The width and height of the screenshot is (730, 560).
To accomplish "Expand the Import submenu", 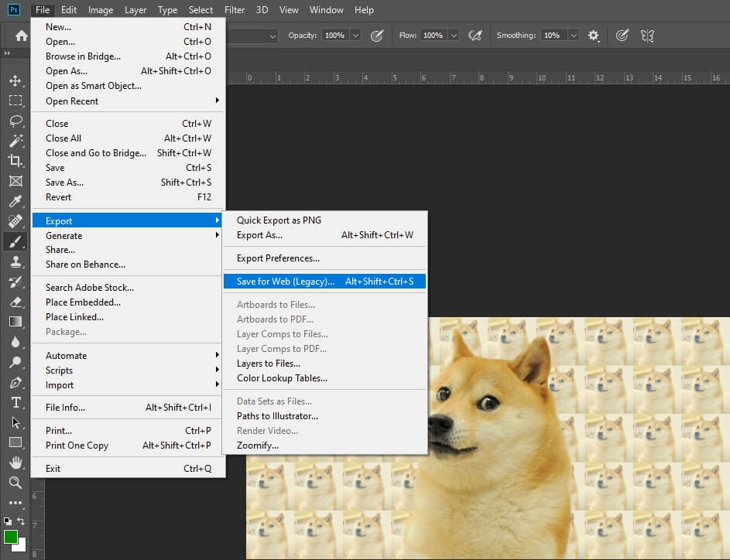I will 127,385.
